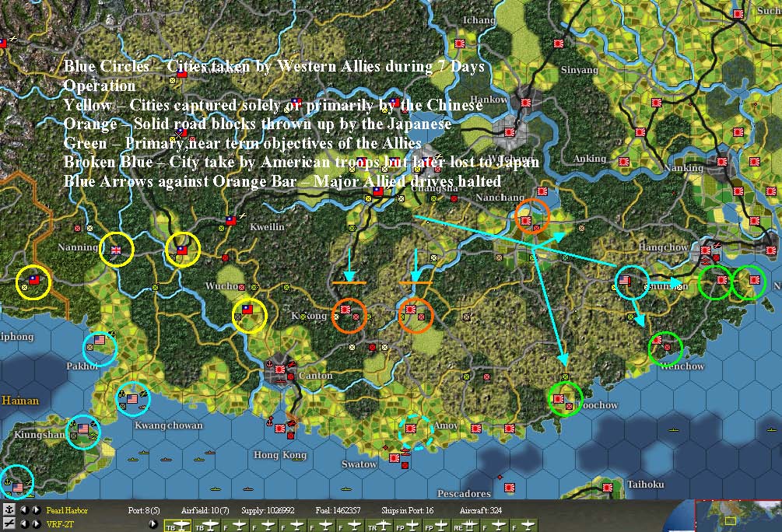Screen dimensions: 782x532
Task: Click the minimap in the bottom-right corner
Action: coord(738,516)
